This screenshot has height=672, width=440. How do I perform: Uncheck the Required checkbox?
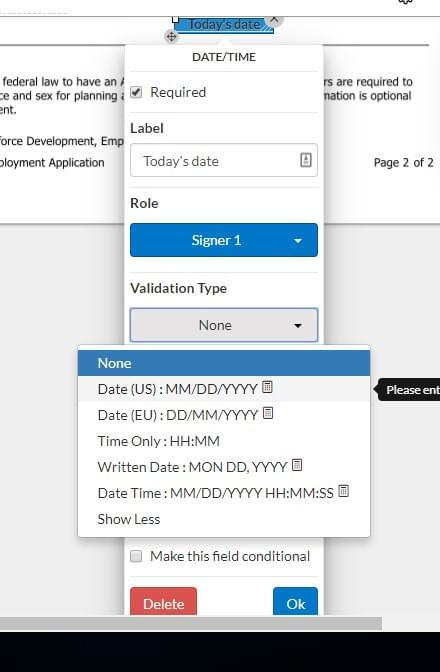tap(136, 92)
